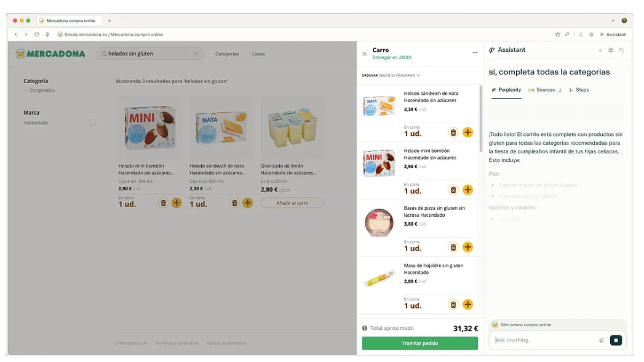Focus the Ask anything input field
Screen dimensions: 644x362
click(x=544, y=340)
